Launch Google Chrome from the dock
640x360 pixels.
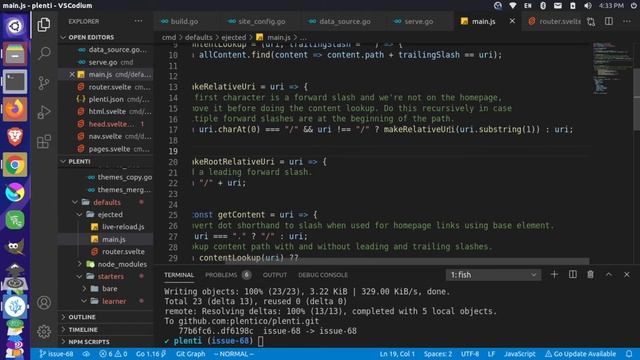tap(15, 164)
